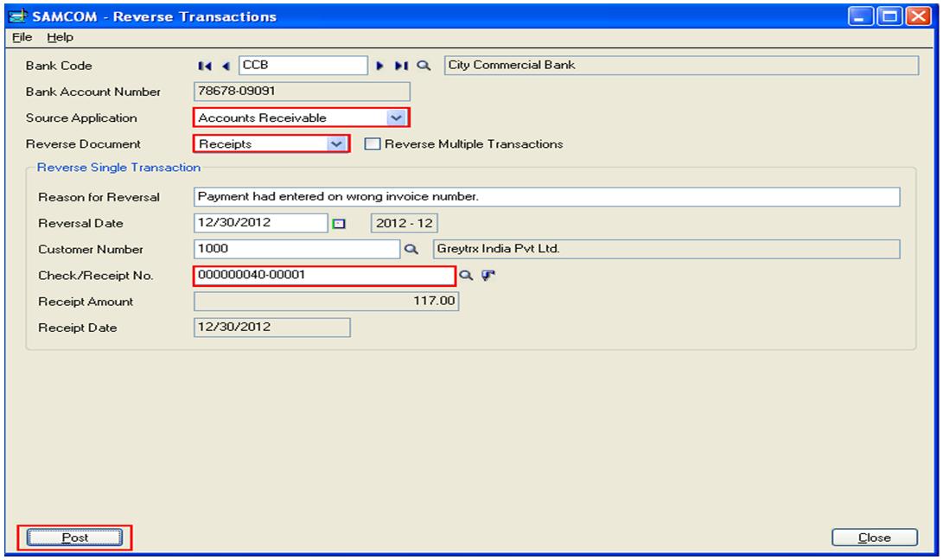Click the fiscal period box 2012 - 12

click(x=405, y=223)
